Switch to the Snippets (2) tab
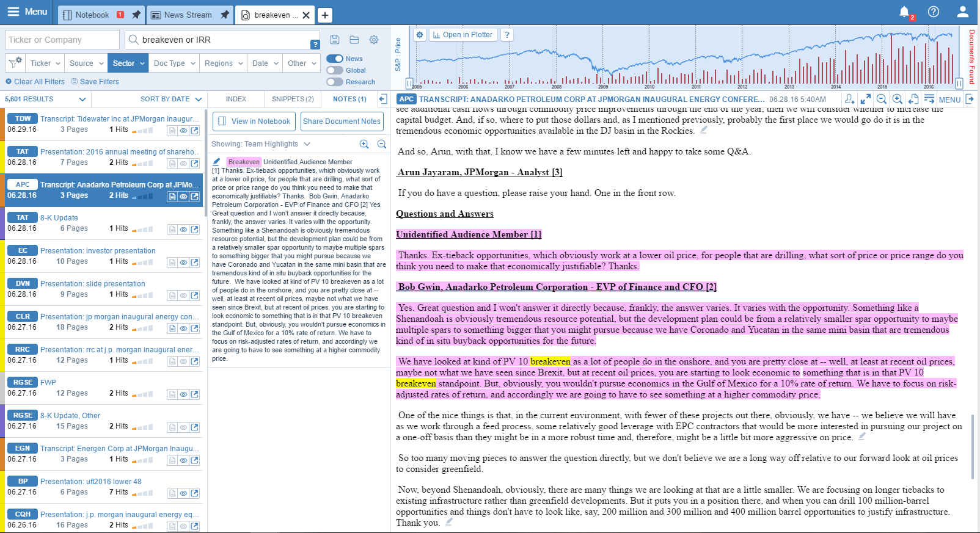 (293, 99)
